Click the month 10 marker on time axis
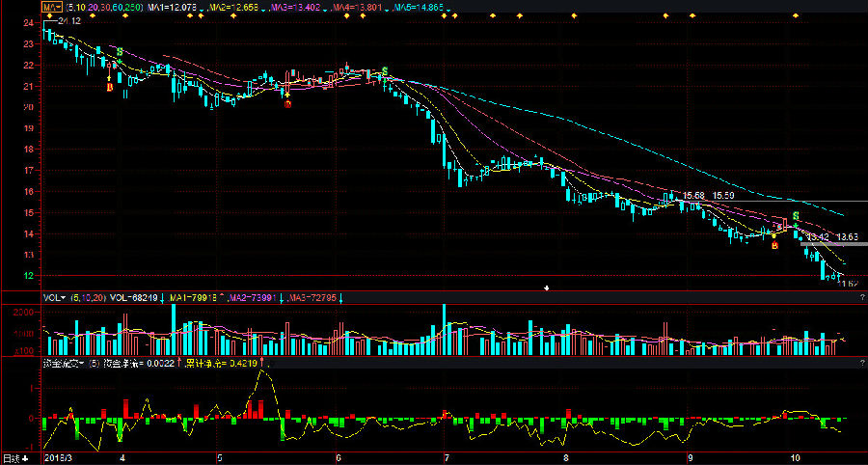868x465 pixels. (795, 458)
